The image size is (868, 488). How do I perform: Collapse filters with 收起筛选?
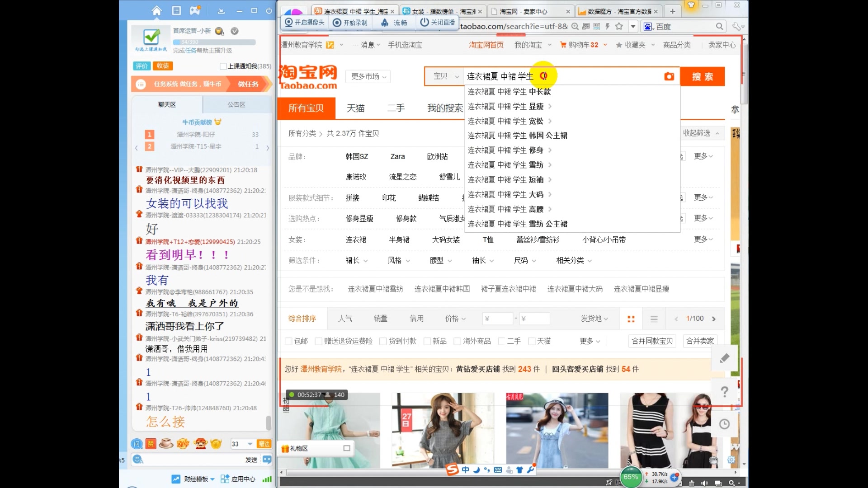tap(701, 133)
